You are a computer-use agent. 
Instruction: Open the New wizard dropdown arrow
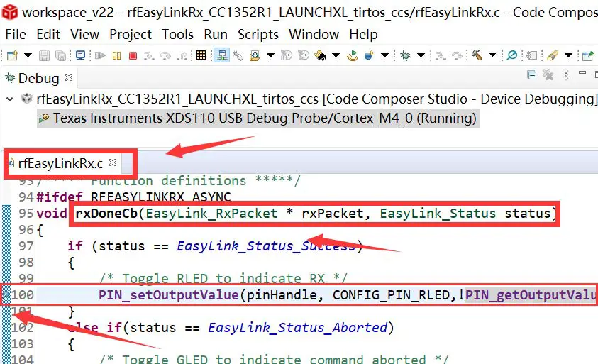point(28,56)
